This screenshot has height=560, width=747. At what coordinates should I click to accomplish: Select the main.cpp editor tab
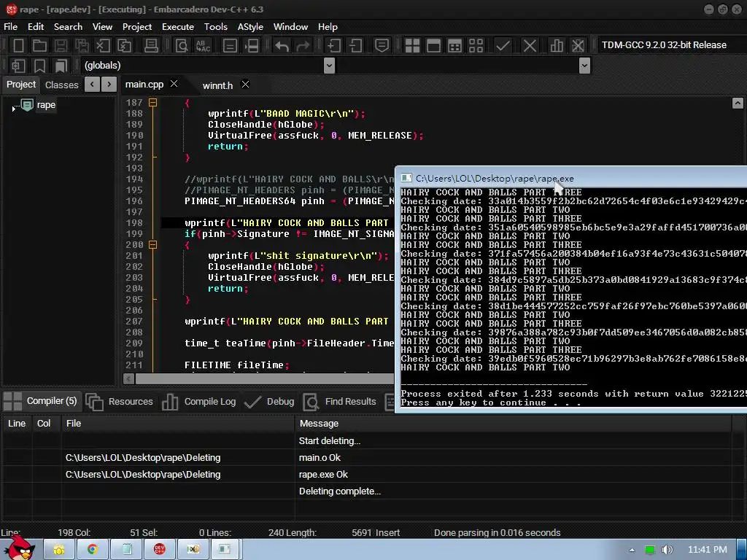[144, 85]
